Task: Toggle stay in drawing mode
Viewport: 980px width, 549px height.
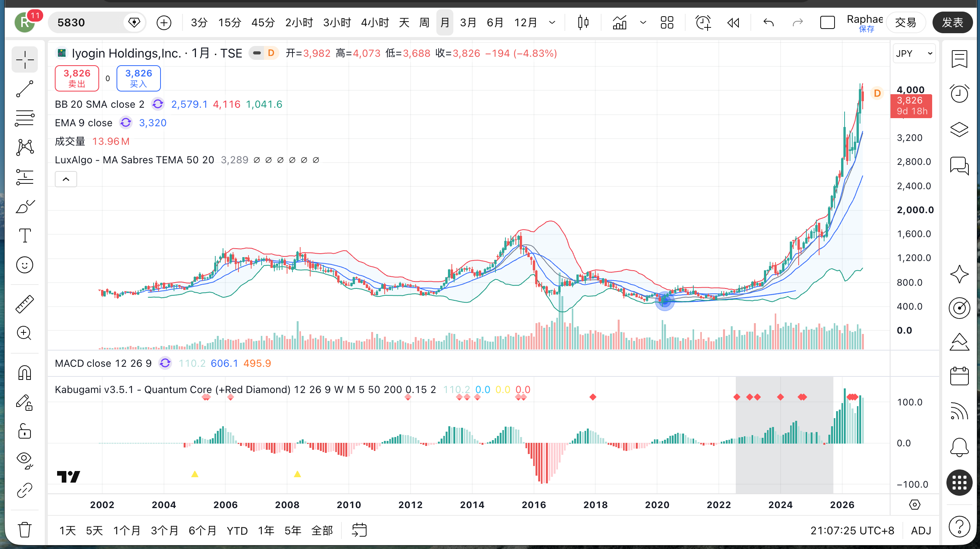Action: 25,402
